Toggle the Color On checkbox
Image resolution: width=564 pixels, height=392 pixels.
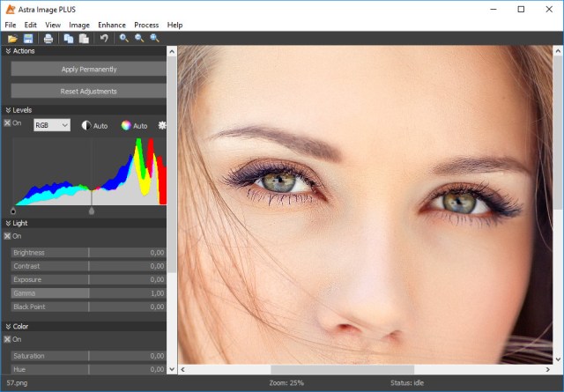[x=8, y=339]
